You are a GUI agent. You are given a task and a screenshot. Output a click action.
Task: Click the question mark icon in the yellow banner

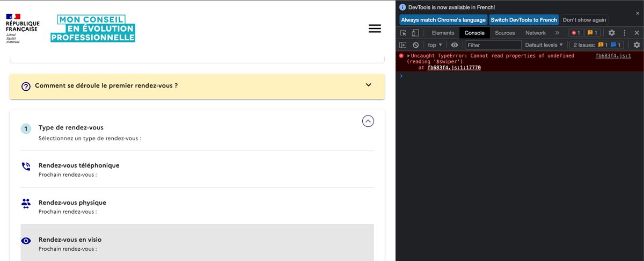click(x=26, y=86)
